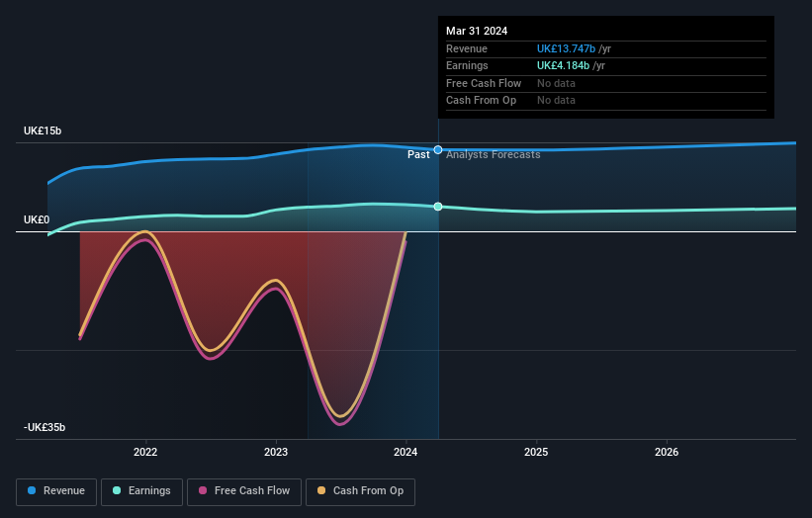Click the UK£0 y-axis label
812x518 pixels.
click(x=37, y=219)
